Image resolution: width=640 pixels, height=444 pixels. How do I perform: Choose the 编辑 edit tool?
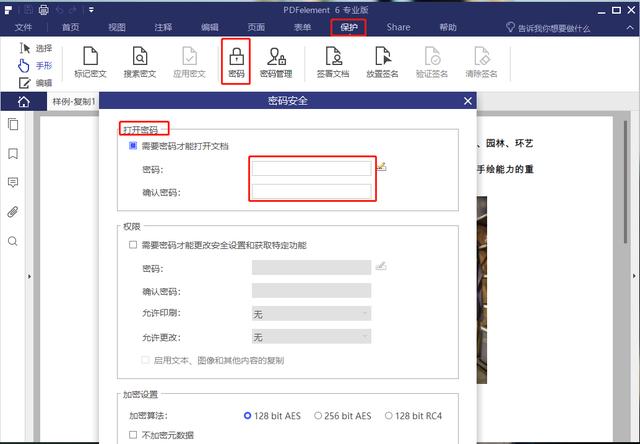click(x=36, y=83)
